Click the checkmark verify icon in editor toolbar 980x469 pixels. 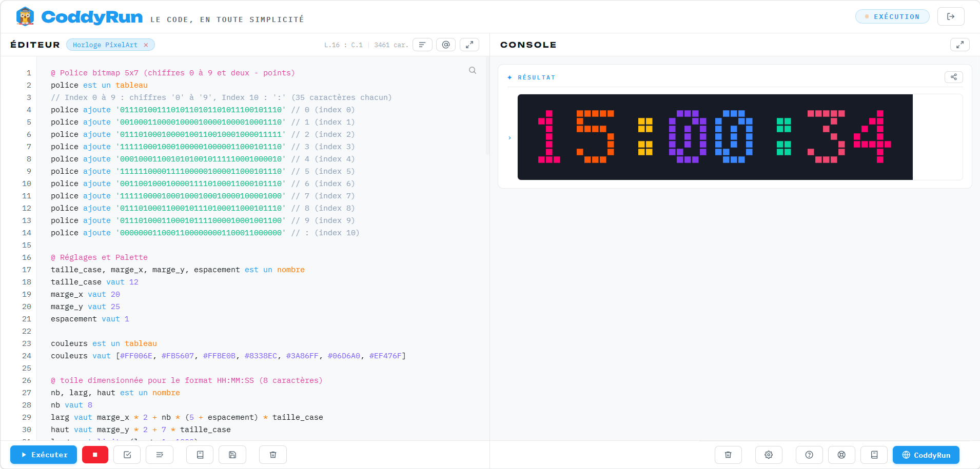(127, 455)
